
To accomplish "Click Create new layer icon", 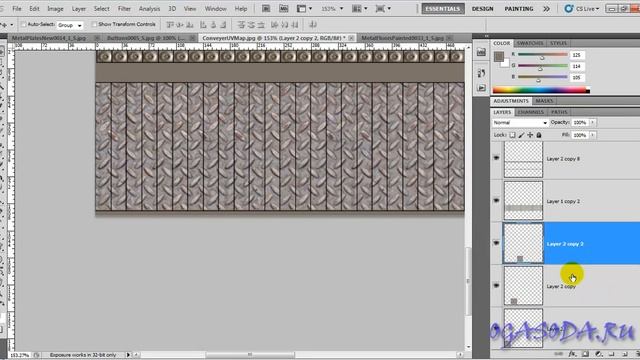I will click(624, 354).
